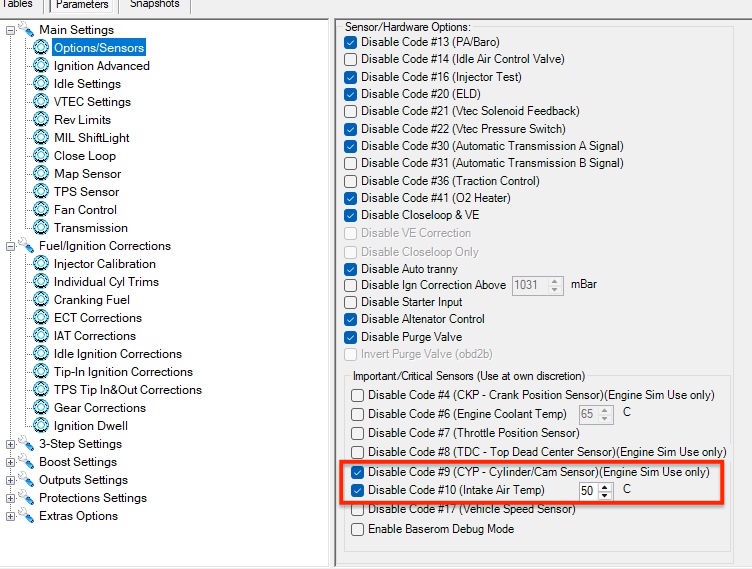Switch to the Parameters tab
Image resolution: width=752 pixels, height=569 pixels.
coord(82,5)
